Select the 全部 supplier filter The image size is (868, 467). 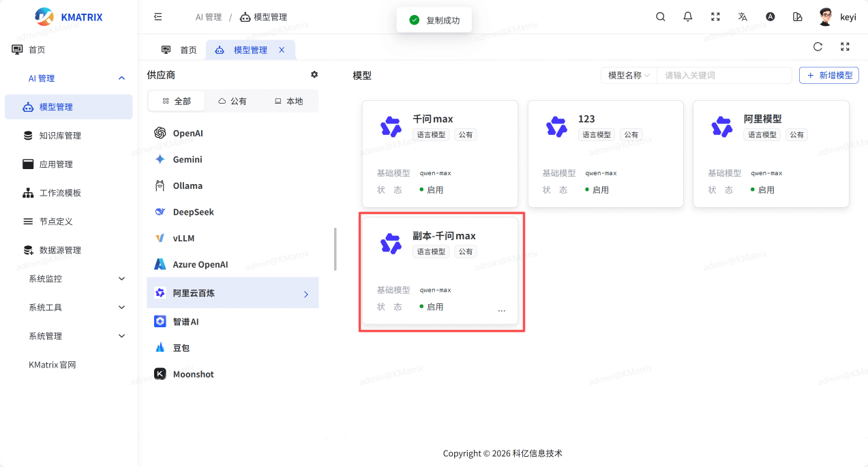[x=177, y=101]
